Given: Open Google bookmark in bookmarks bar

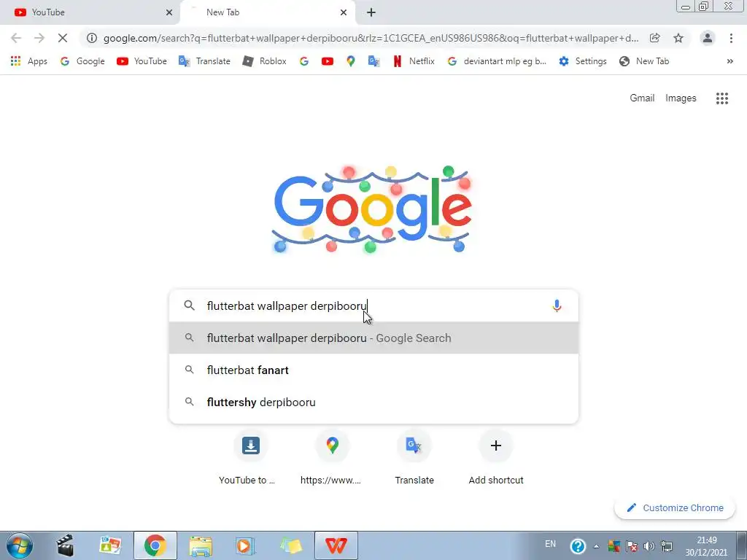Looking at the screenshot, I should (82, 61).
